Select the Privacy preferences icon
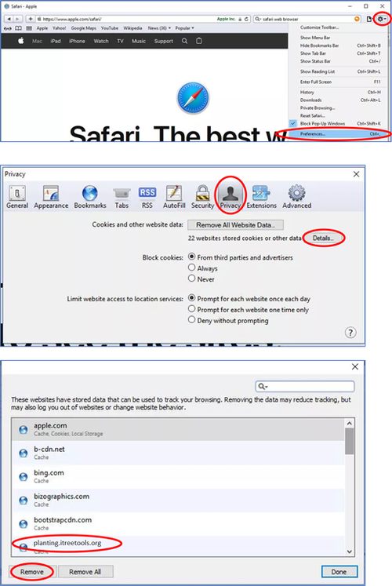392x586 pixels. point(230,197)
